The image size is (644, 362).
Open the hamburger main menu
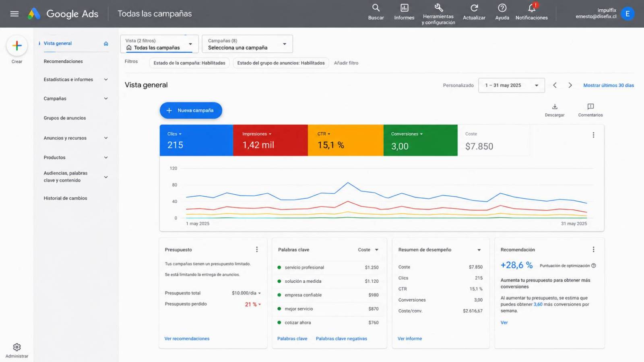(x=14, y=14)
